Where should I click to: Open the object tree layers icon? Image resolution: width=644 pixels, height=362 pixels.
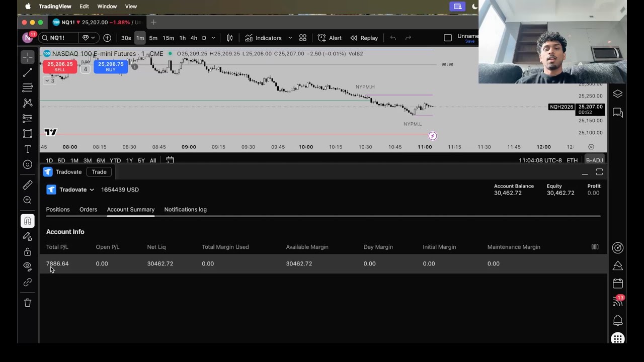coord(618,94)
